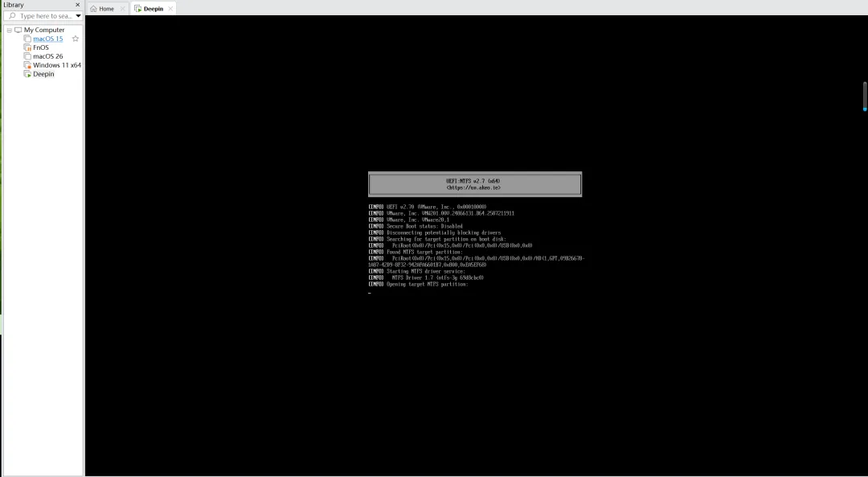Screen dimensions: 868x477
Task: Click the macOS 26 virtual machine icon
Action: pyautogui.click(x=27, y=56)
